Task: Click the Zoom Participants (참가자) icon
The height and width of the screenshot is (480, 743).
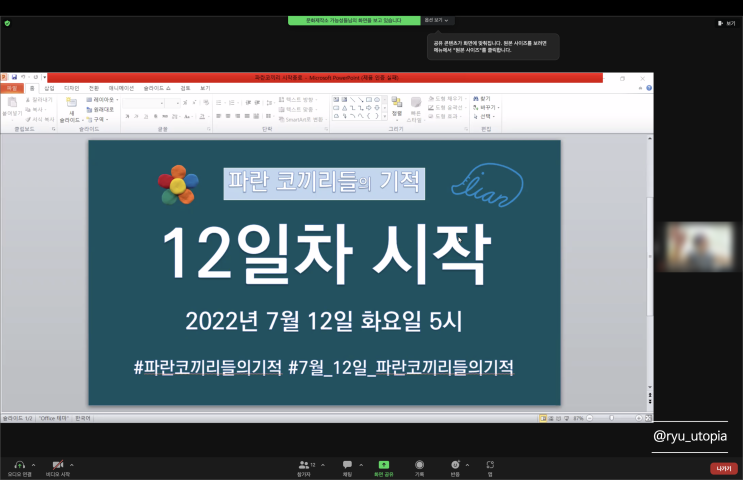Action: pyautogui.click(x=304, y=465)
